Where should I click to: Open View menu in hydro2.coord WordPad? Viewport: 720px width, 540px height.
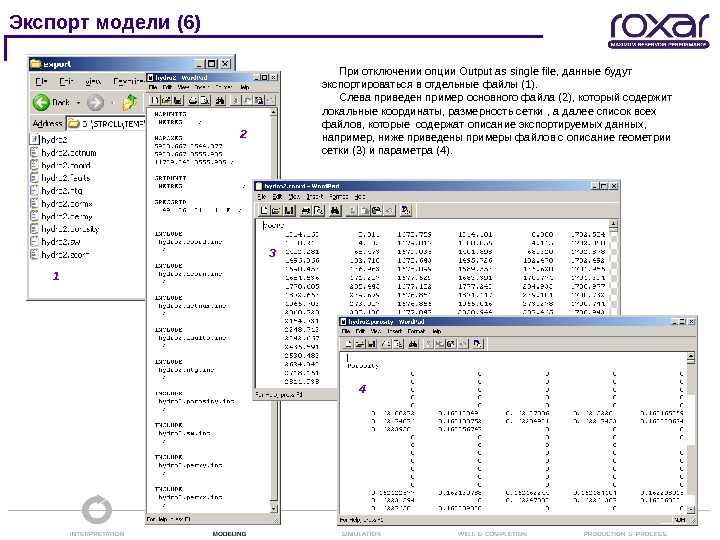(x=294, y=197)
